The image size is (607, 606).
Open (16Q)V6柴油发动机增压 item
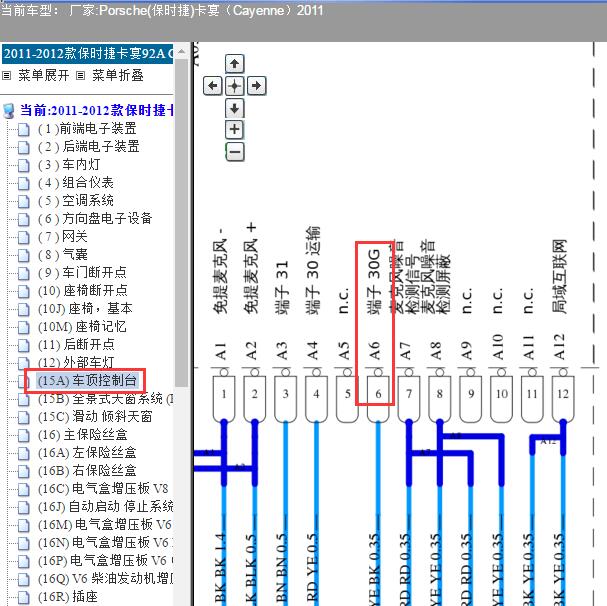click(x=105, y=579)
